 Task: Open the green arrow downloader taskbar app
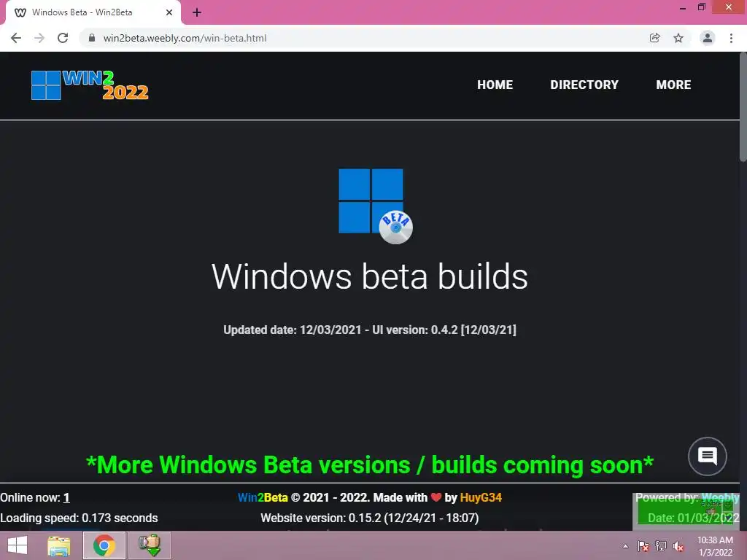click(x=149, y=545)
